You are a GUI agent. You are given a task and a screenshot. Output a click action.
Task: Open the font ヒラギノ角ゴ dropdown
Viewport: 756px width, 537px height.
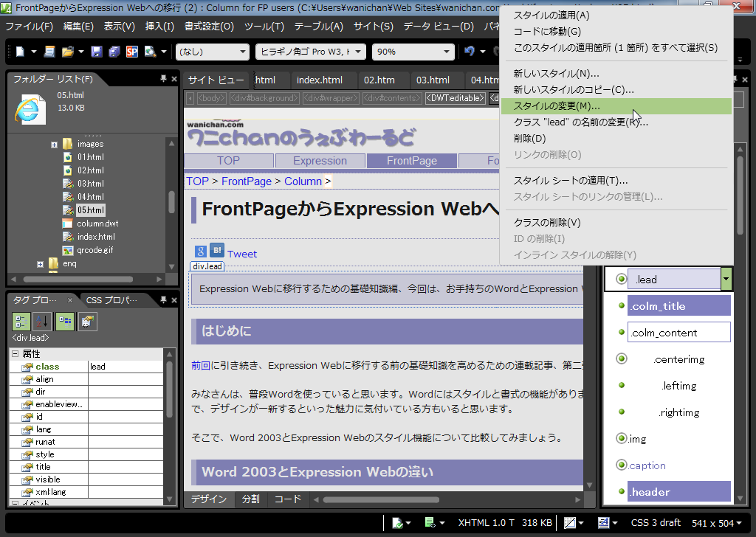(358, 52)
